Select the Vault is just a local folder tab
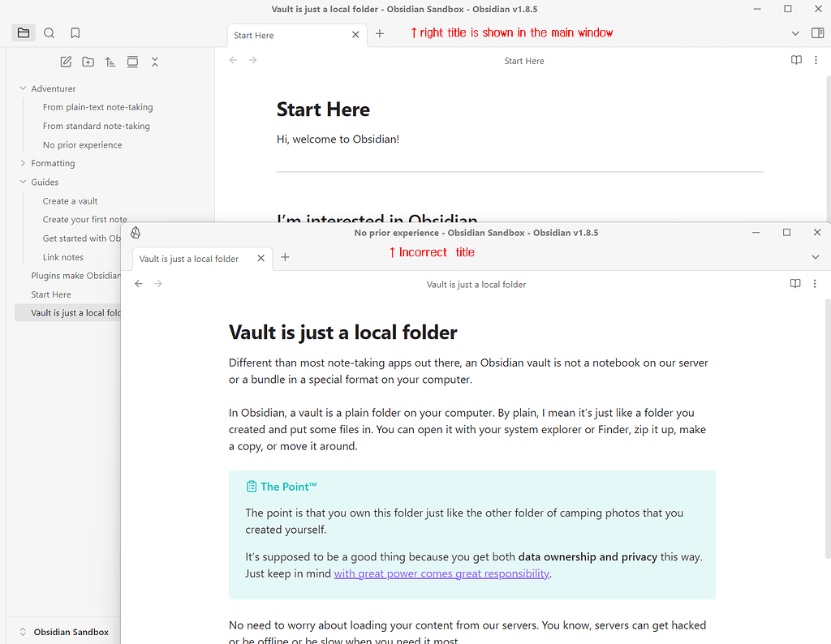 (189, 259)
